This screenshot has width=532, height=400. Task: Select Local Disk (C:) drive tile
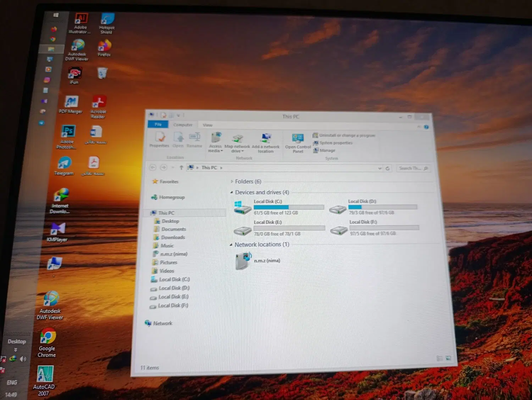click(279, 207)
